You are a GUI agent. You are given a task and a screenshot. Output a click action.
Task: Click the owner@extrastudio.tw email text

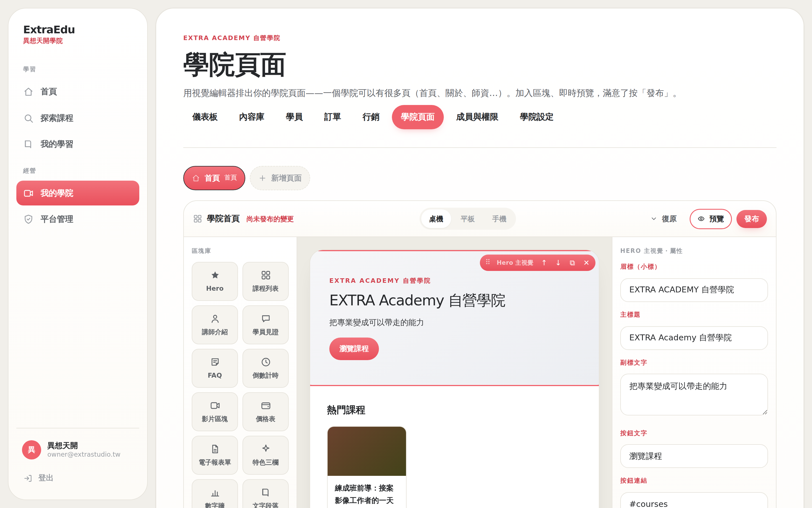[83, 454]
